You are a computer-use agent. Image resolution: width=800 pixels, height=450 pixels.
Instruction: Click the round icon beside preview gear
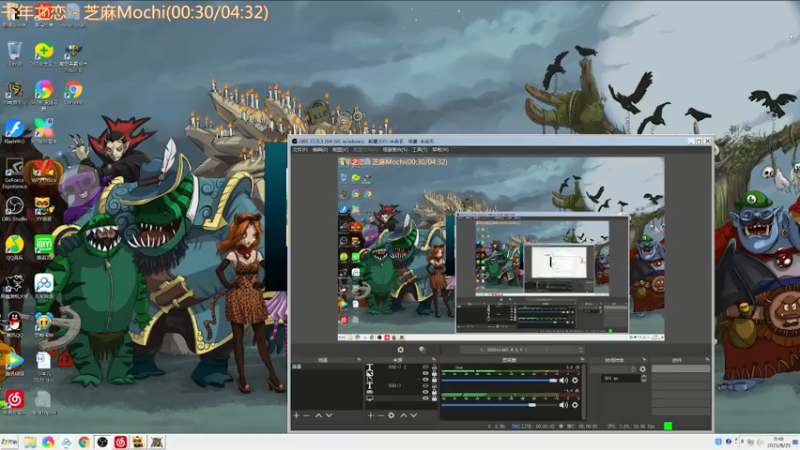point(422,349)
